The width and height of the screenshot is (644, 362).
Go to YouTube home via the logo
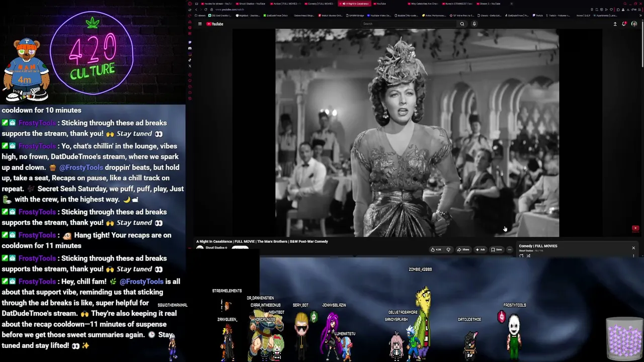coord(214,24)
